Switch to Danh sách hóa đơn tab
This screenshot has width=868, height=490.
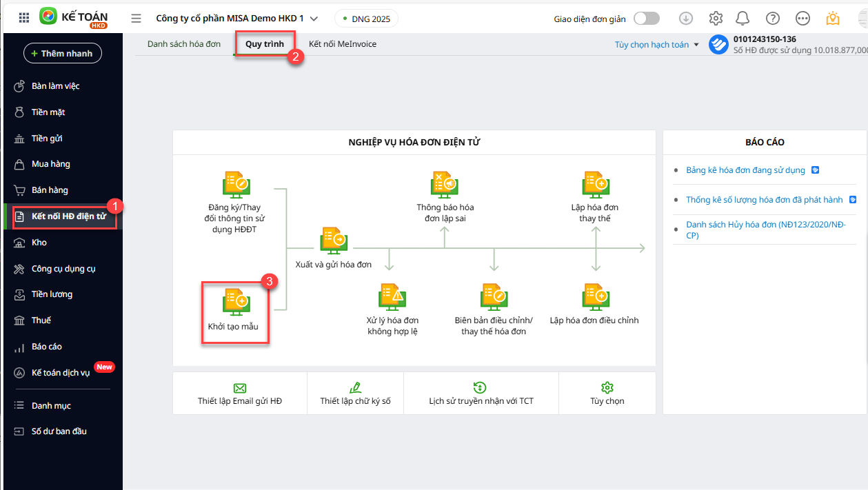point(184,44)
